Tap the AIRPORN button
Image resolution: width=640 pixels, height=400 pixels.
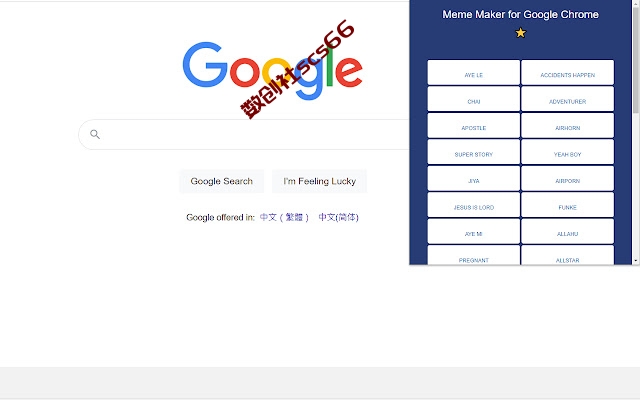(x=567, y=178)
